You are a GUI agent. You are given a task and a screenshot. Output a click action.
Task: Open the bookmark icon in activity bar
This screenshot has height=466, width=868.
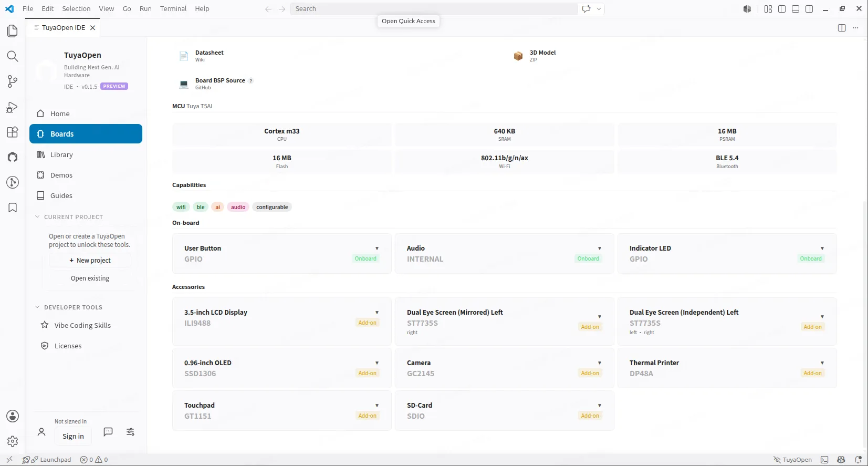(x=13, y=208)
